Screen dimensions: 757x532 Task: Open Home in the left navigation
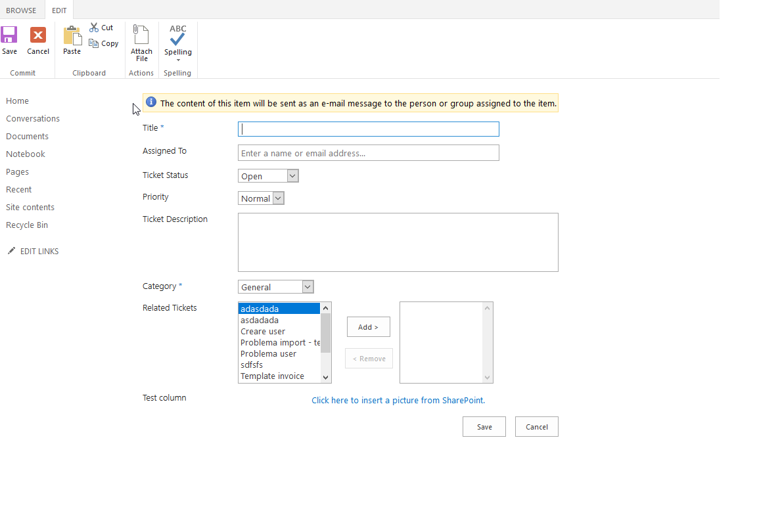tap(17, 100)
